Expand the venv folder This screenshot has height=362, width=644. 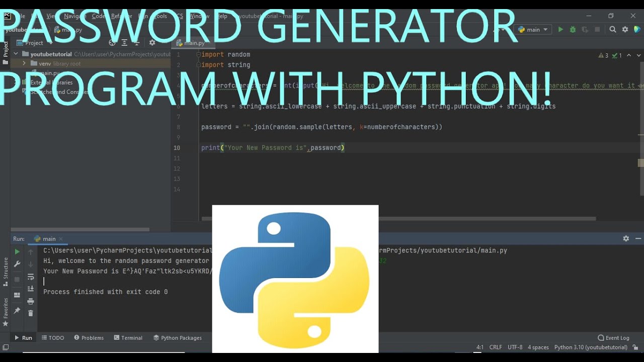[24, 64]
